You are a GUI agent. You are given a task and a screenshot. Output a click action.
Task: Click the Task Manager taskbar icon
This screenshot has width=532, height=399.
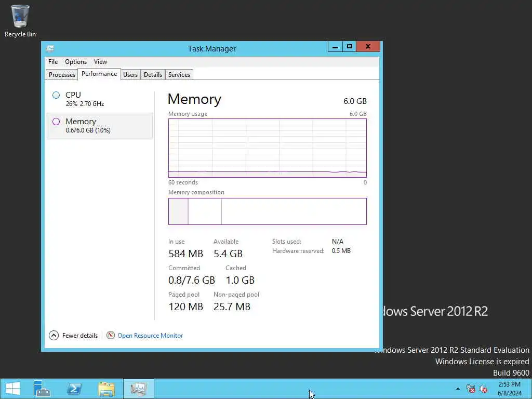click(x=138, y=389)
